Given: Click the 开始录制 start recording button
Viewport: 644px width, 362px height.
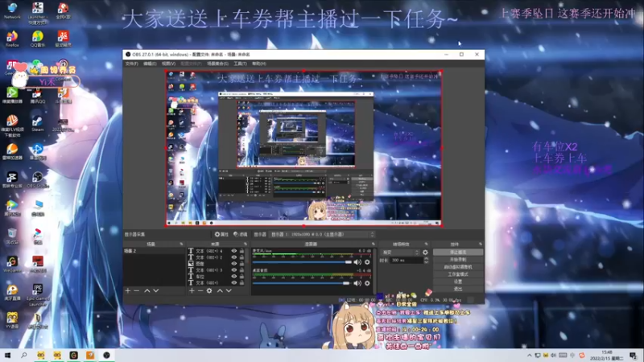Looking at the screenshot, I should click(458, 259).
